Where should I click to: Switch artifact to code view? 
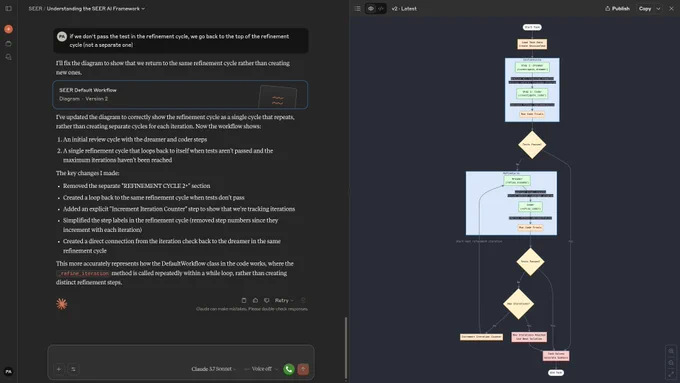tap(381, 9)
